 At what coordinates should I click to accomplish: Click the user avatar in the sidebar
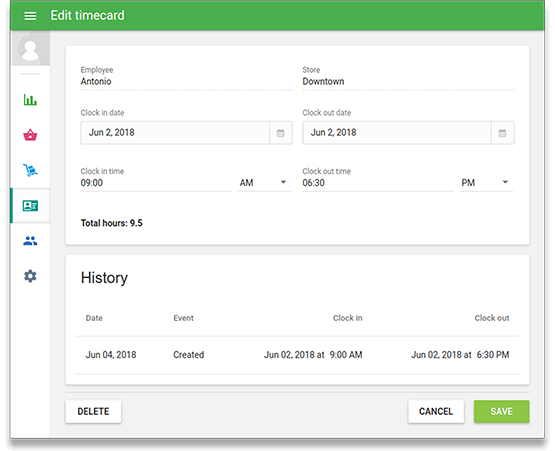tap(30, 48)
